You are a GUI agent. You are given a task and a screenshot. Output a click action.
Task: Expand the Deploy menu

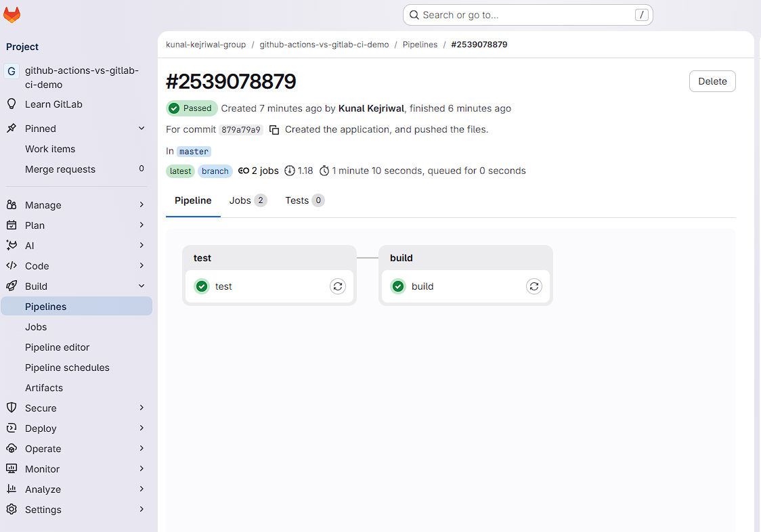(142, 428)
